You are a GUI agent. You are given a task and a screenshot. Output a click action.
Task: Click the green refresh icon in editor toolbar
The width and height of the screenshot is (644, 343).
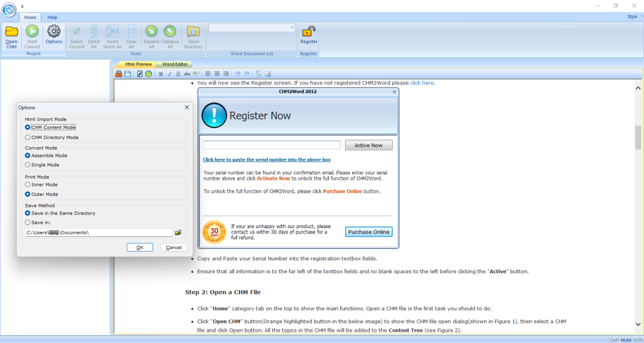pos(149,74)
